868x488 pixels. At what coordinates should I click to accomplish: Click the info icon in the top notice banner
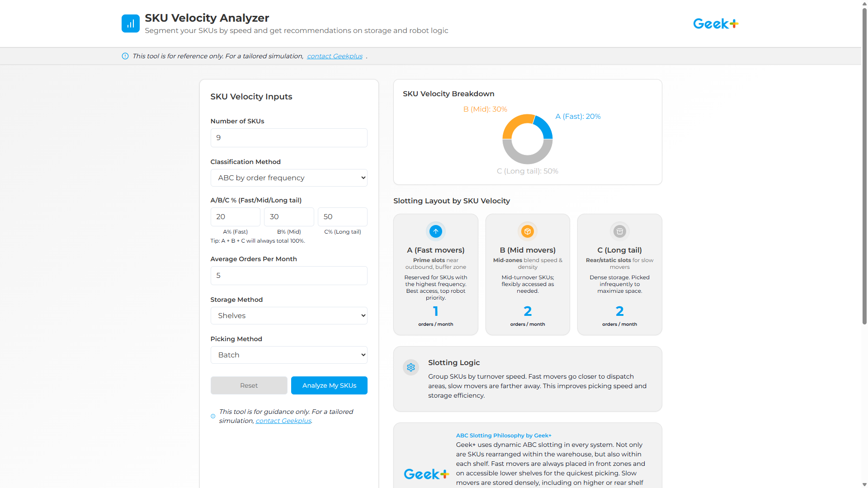(125, 56)
